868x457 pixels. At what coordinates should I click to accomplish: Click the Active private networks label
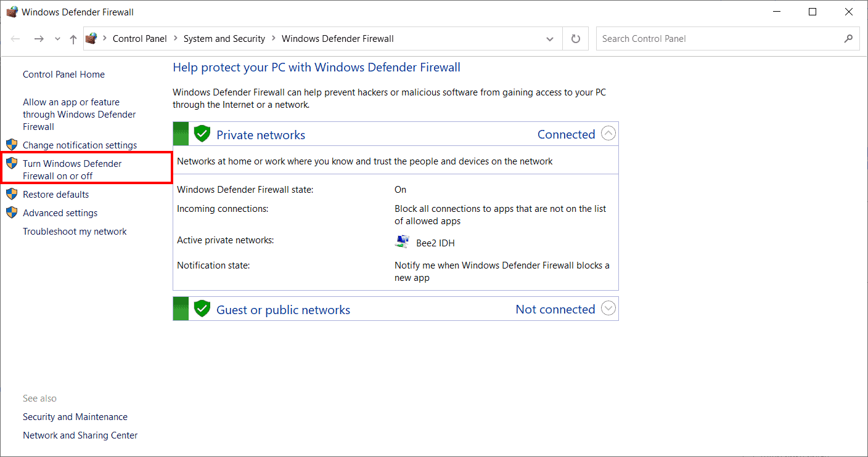225,240
